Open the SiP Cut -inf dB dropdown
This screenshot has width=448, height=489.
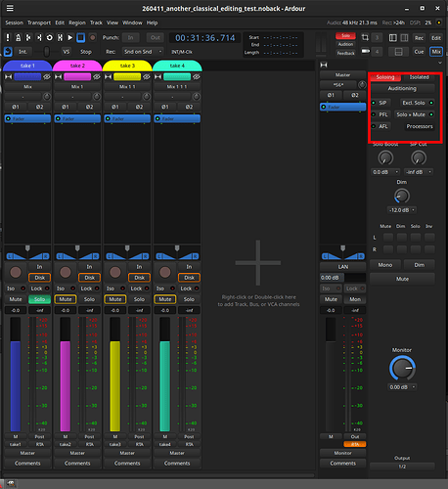(x=419, y=172)
